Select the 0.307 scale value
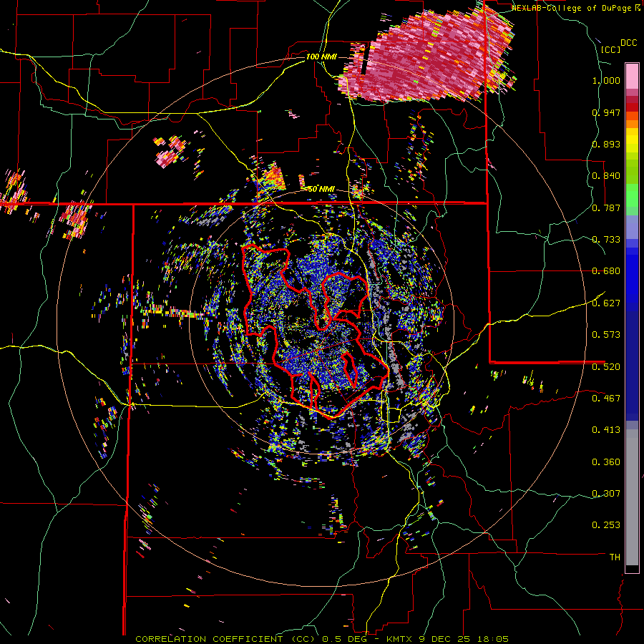Viewport: 644px width, 644px height. pos(606,494)
